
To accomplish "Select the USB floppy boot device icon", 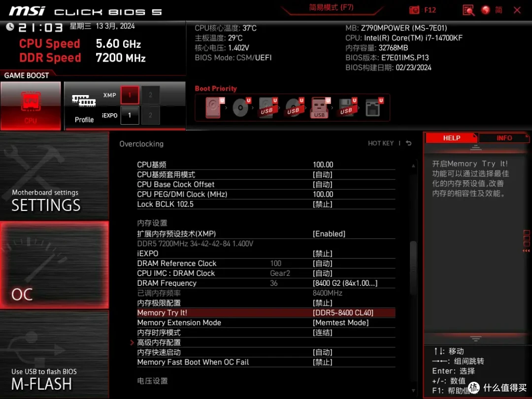I will [347, 107].
